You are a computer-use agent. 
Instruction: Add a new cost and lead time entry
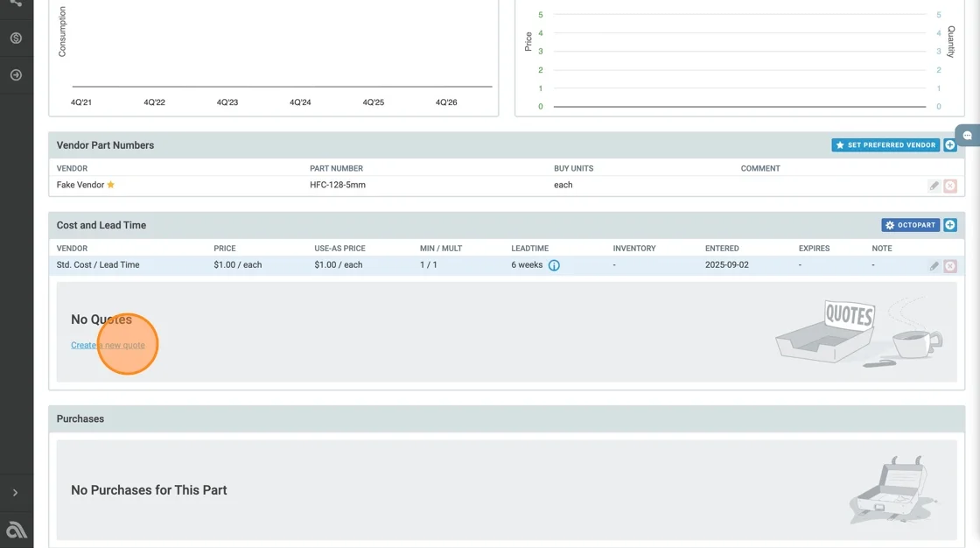[x=950, y=225]
